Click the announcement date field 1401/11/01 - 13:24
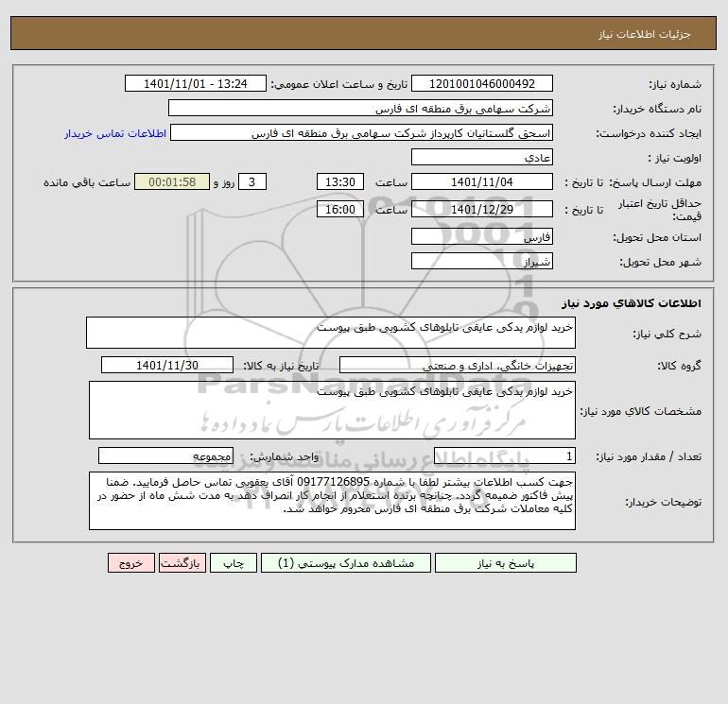 [196, 83]
